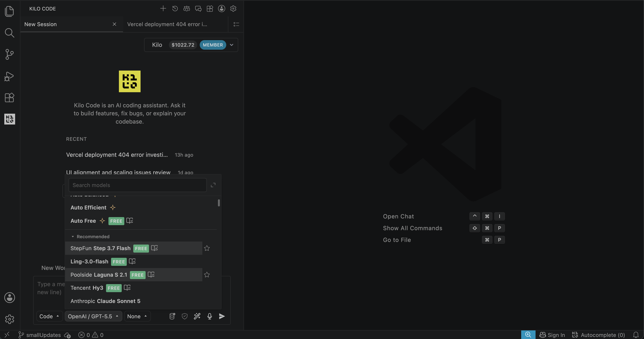Open the Explorer view in activity bar
Screen dimensions: 644x339
click(10, 11)
